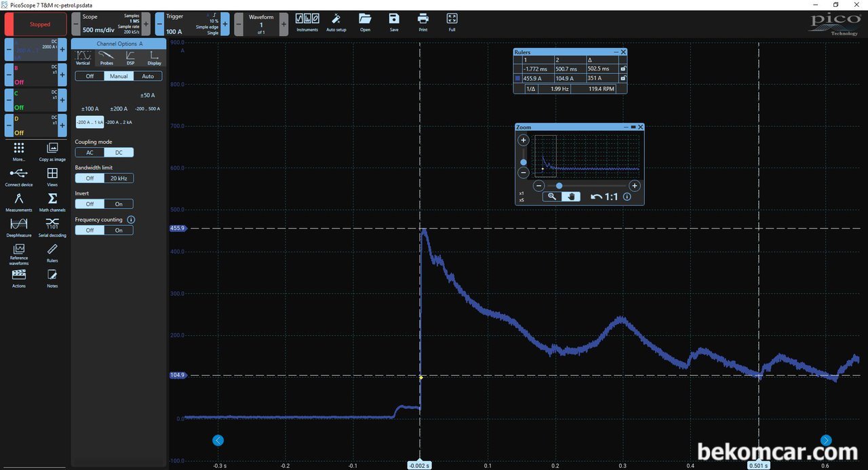Increase the Scope timebase with plus
This screenshot has height=470, width=868.
[x=146, y=24]
